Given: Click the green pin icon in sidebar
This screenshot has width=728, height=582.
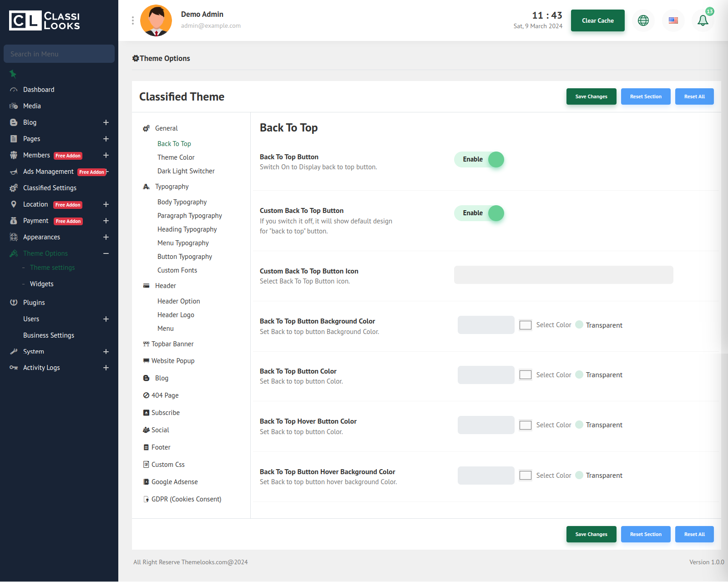Looking at the screenshot, I should [x=13, y=74].
